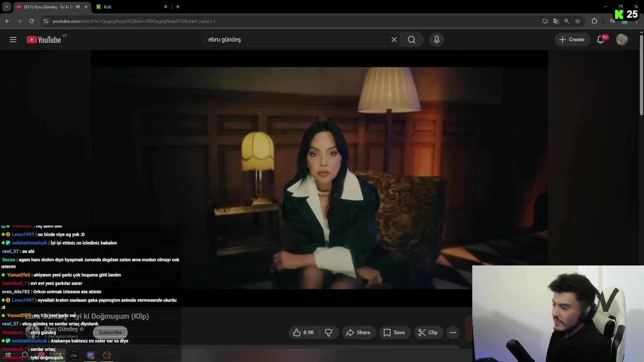644x362 pixels.
Task: Go forward with the browser forward arrow
Action: pos(19,21)
